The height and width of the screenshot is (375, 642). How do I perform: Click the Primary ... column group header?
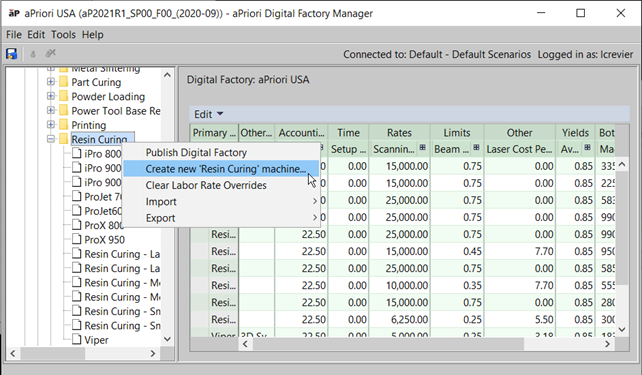click(x=214, y=133)
